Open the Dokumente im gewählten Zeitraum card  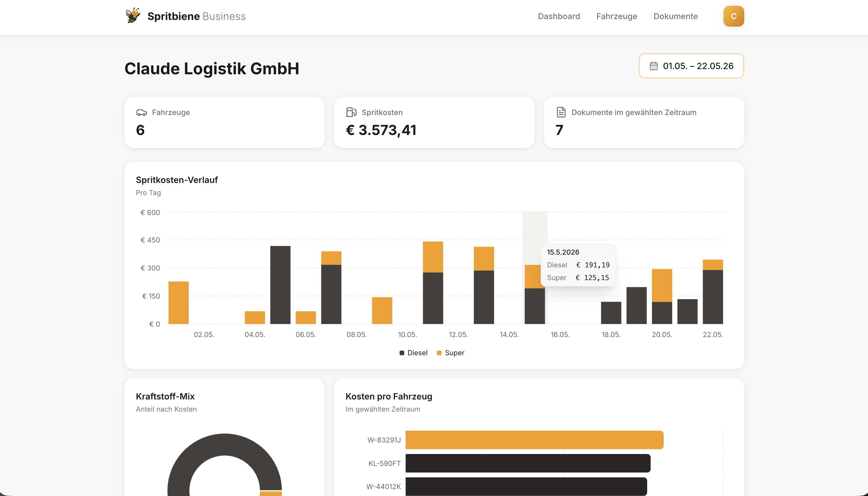point(644,122)
